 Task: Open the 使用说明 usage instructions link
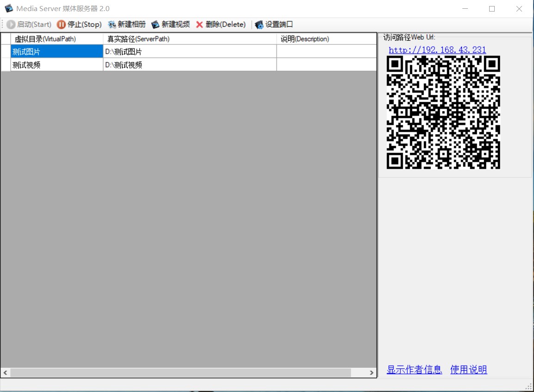[468, 370]
